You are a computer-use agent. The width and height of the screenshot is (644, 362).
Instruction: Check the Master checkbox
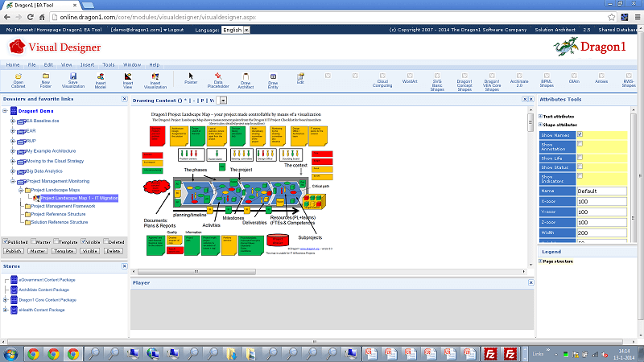(x=34, y=241)
